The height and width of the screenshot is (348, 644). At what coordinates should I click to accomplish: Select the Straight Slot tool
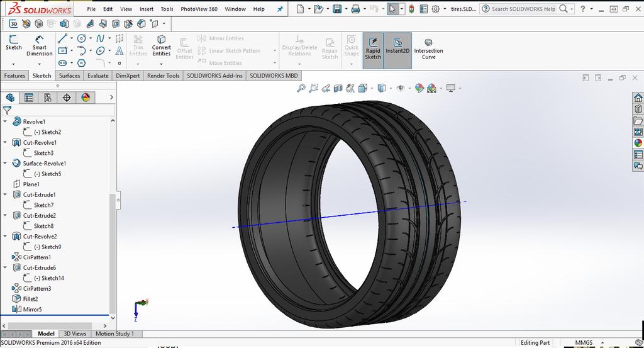[62, 63]
